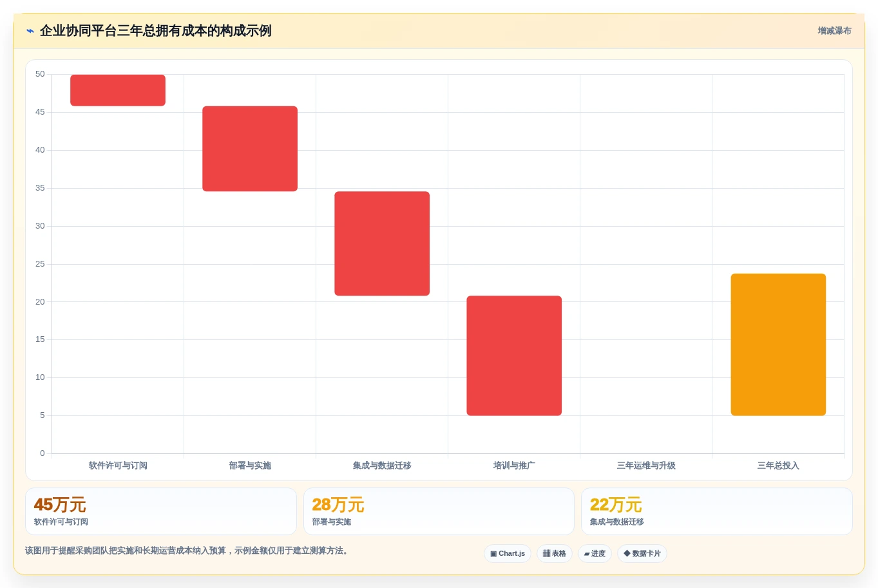
Task: Select the red 部署与实施 waterfall bar
Action: [x=250, y=149]
